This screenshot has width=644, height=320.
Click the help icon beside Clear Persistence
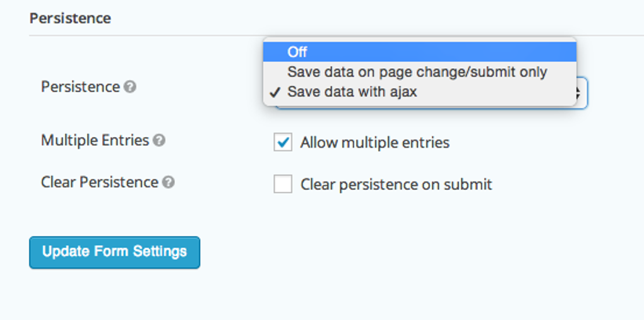[x=168, y=182]
